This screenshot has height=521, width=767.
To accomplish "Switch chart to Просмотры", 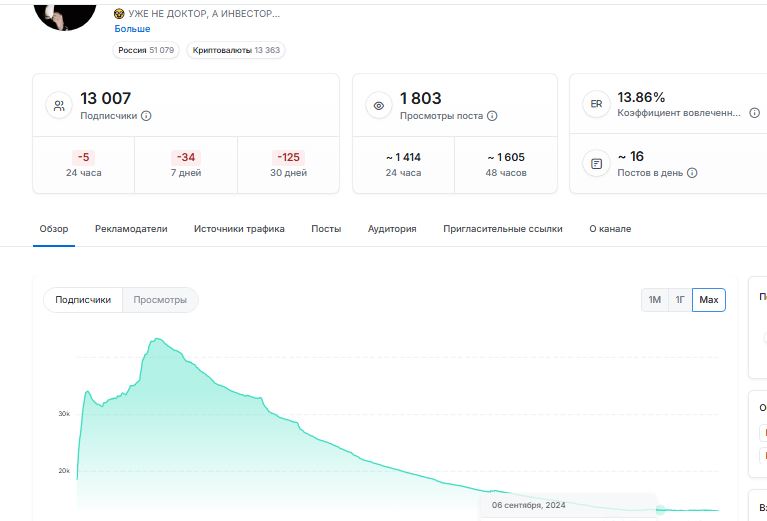I will click(160, 300).
